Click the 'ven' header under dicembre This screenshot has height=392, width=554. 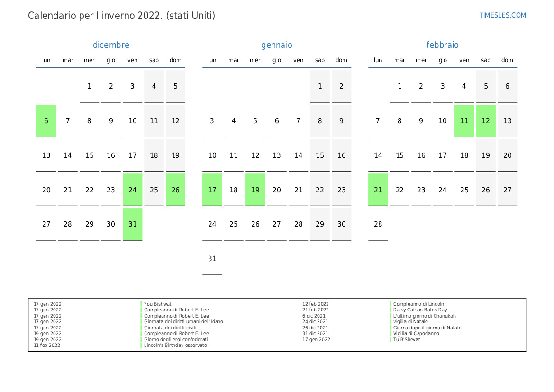[133, 60]
